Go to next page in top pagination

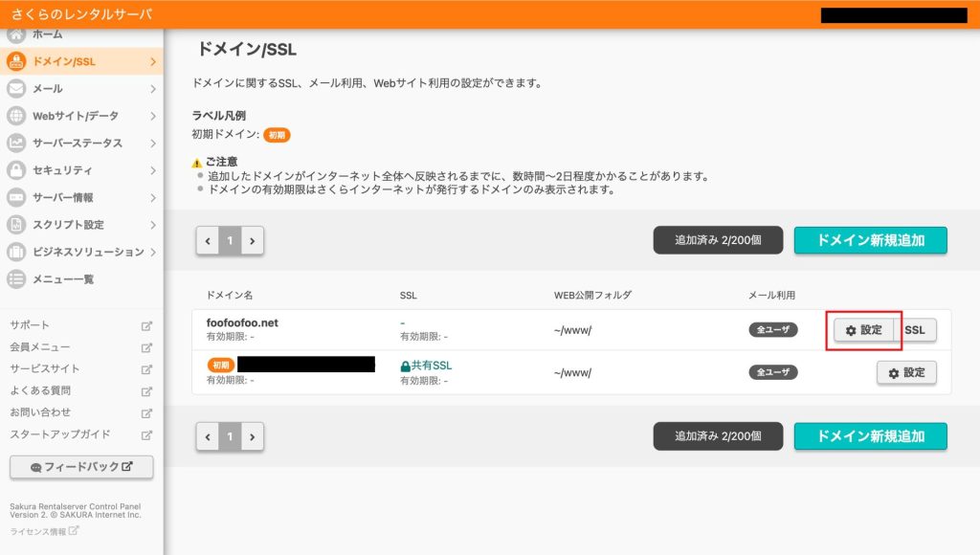(x=252, y=241)
